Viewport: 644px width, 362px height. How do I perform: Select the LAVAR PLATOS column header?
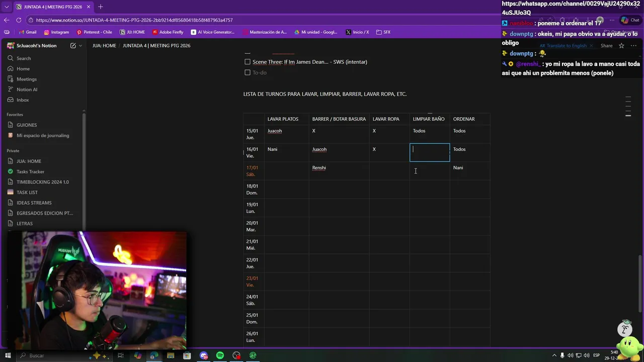(x=283, y=119)
